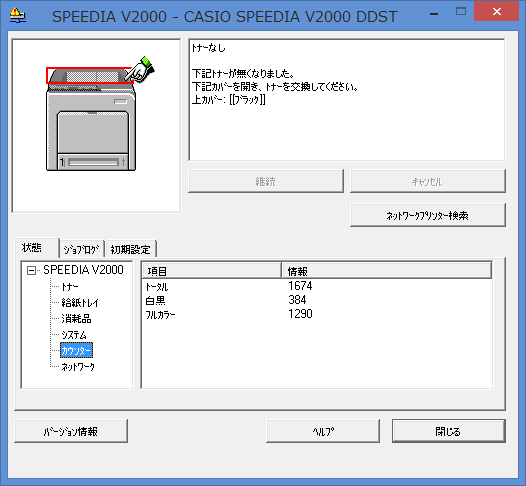Select 消耗品 (Consumables) in the tree
The image size is (526, 486).
(x=76, y=319)
